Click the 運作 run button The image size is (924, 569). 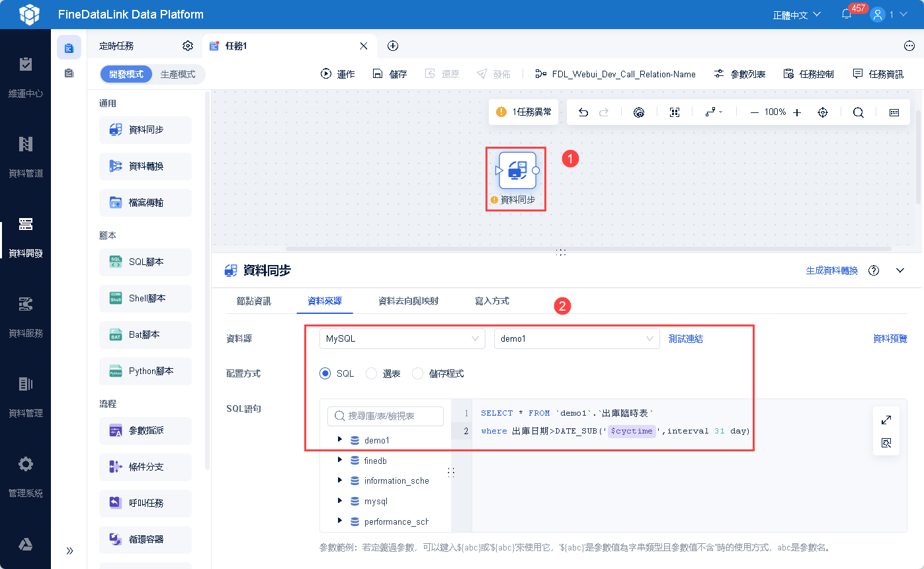point(338,74)
